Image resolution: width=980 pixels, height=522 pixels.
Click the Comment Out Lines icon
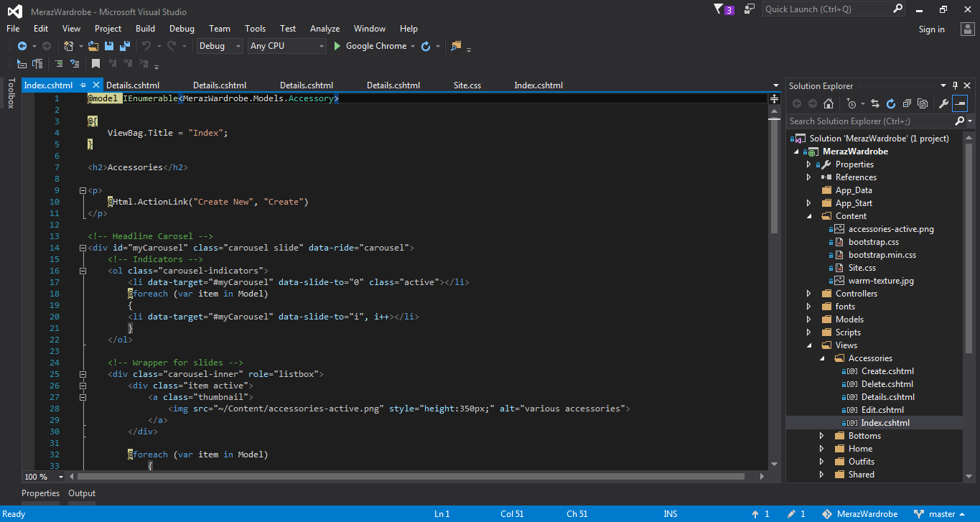point(58,64)
